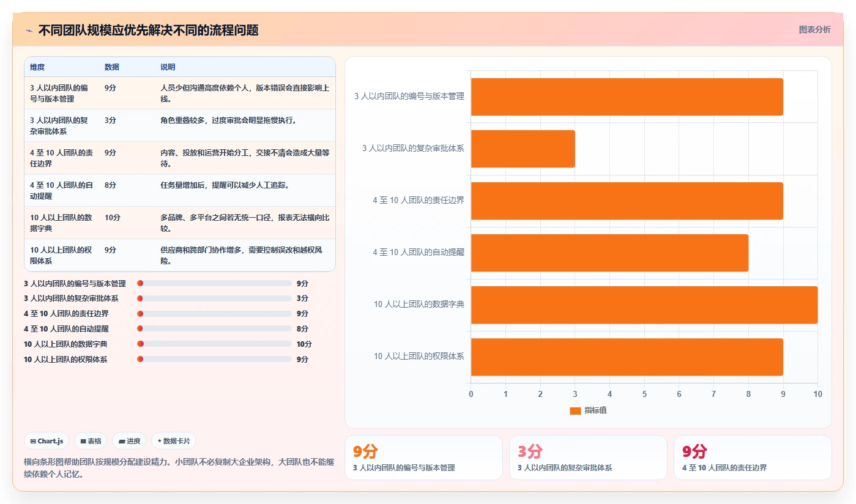The width and height of the screenshot is (856, 504).
Task: Click chart bar for 10 人以上团队的权限体系
Action: click(627, 357)
